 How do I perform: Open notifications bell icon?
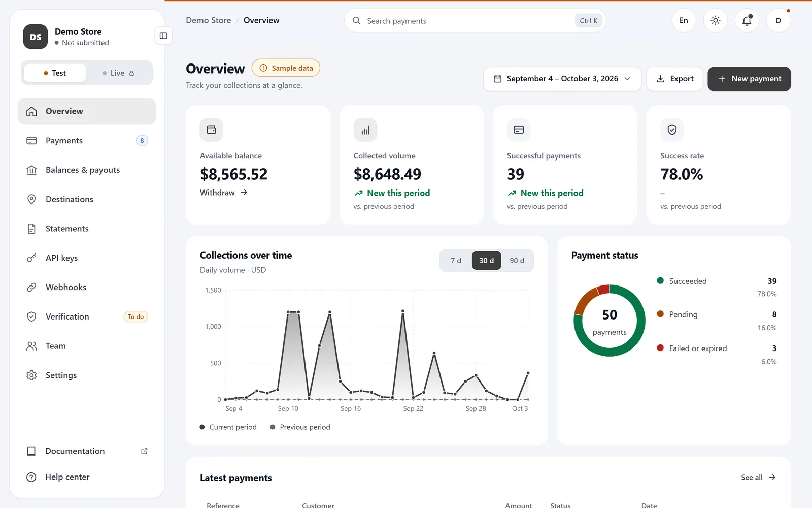747,21
